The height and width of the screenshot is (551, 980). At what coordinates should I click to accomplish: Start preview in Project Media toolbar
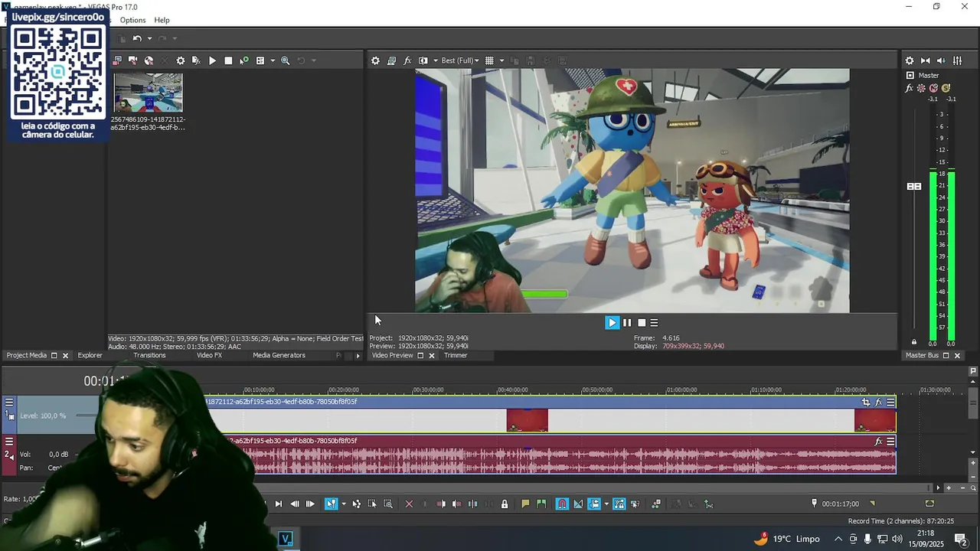pyautogui.click(x=212, y=60)
